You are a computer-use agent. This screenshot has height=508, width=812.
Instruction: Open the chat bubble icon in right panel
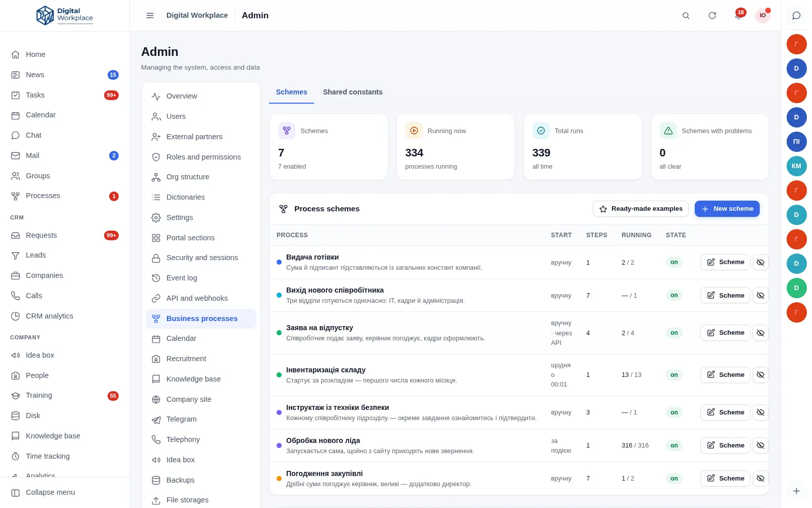796,16
